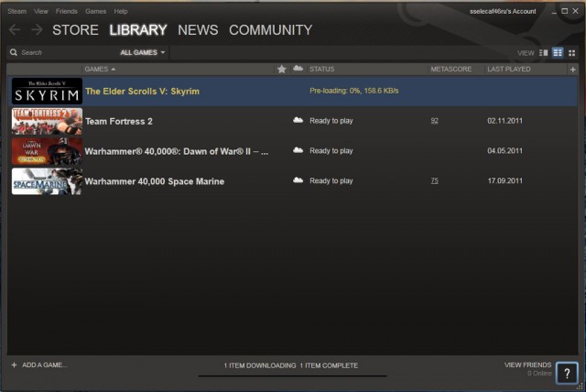This screenshot has height=392, width=586.
Task: Select Team Fortress 2 title
Action: (x=119, y=122)
